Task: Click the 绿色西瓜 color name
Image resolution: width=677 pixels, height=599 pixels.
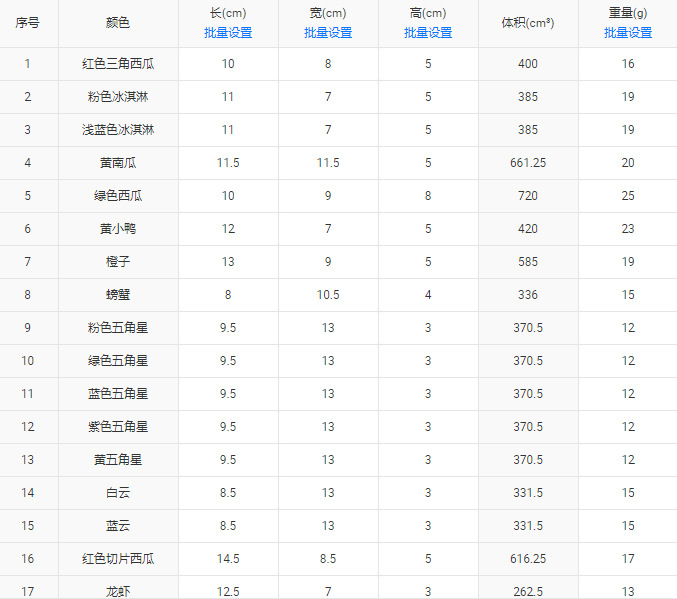Action: tap(118, 196)
